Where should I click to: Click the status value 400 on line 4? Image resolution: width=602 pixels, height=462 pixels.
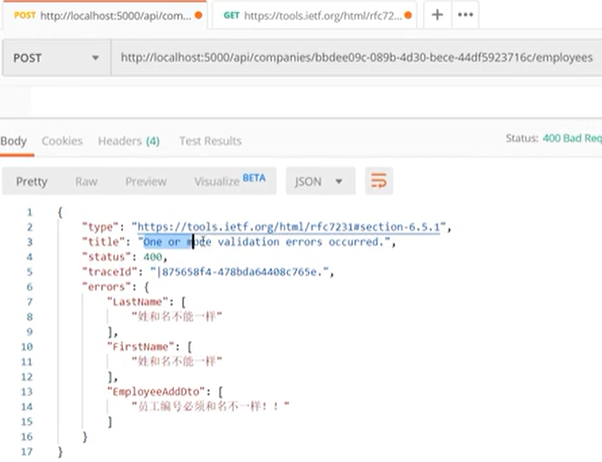coord(152,257)
